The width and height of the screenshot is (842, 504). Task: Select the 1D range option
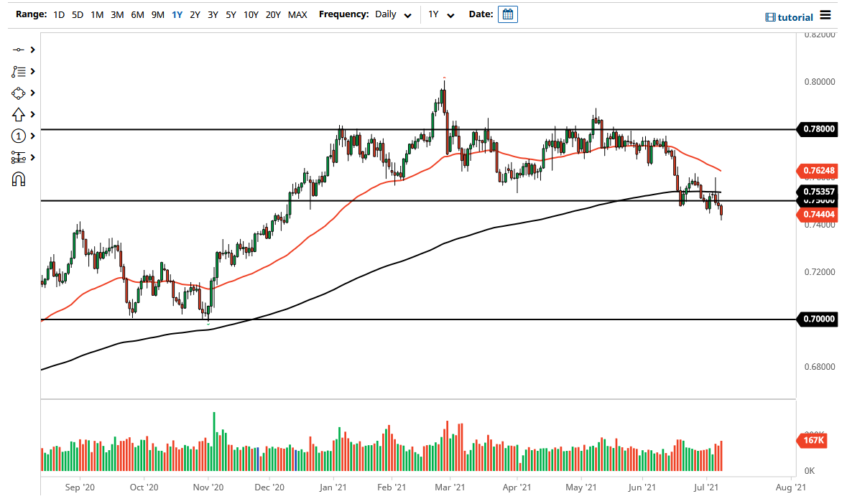click(x=58, y=14)
